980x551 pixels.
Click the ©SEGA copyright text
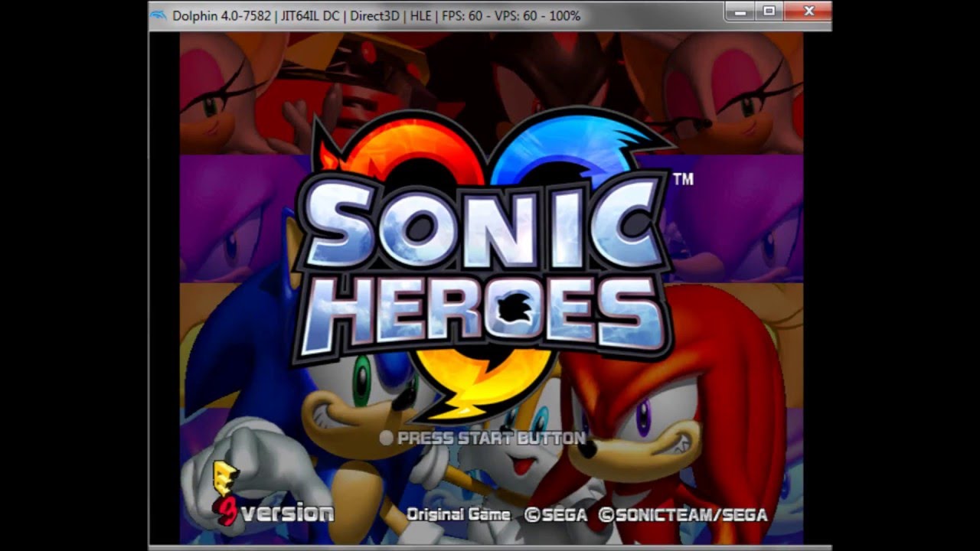pos(556,515)
